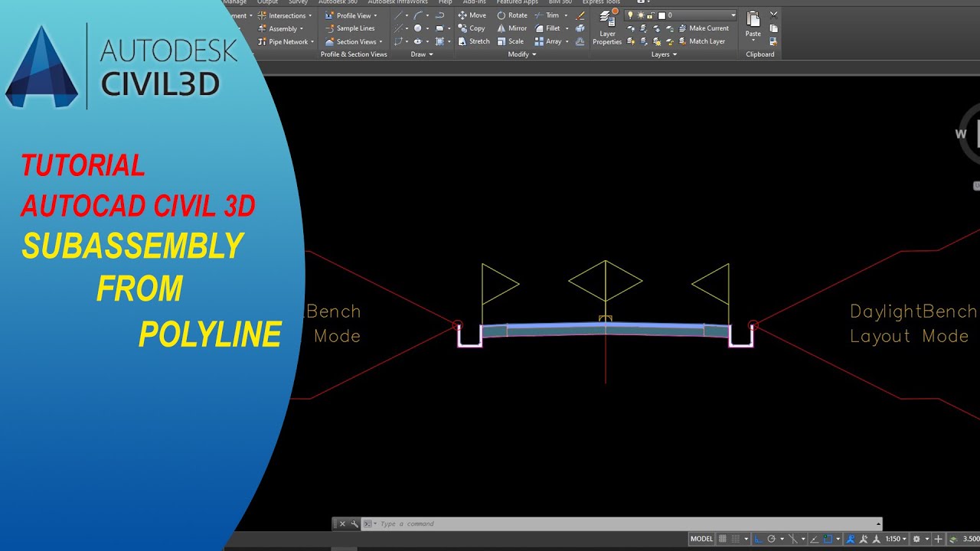This screenshot has width=980, height=551.
Task: Toggle layer on/off lightbulb in layer list
Action: (x=630, y=15)
